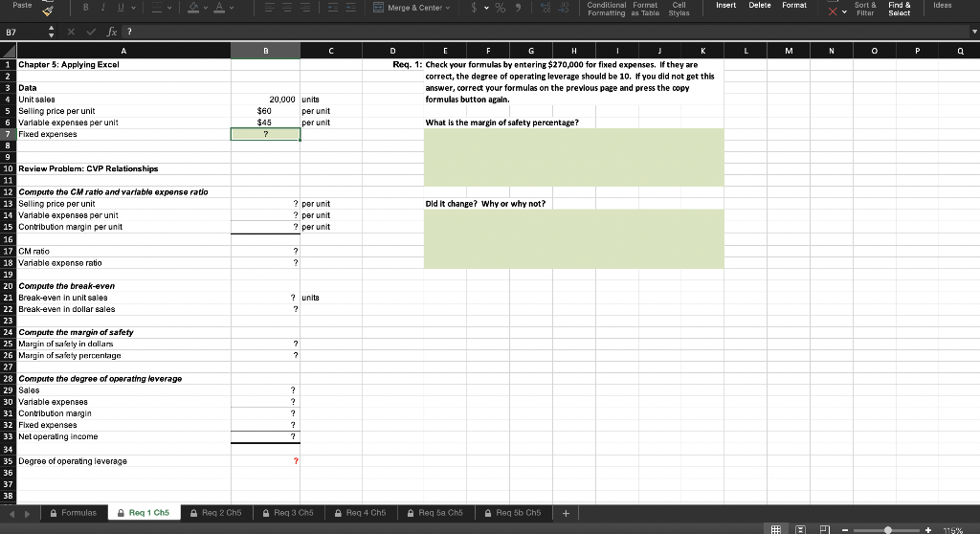Switch to the Req 5b Ch5 tab

coord(513,513)
